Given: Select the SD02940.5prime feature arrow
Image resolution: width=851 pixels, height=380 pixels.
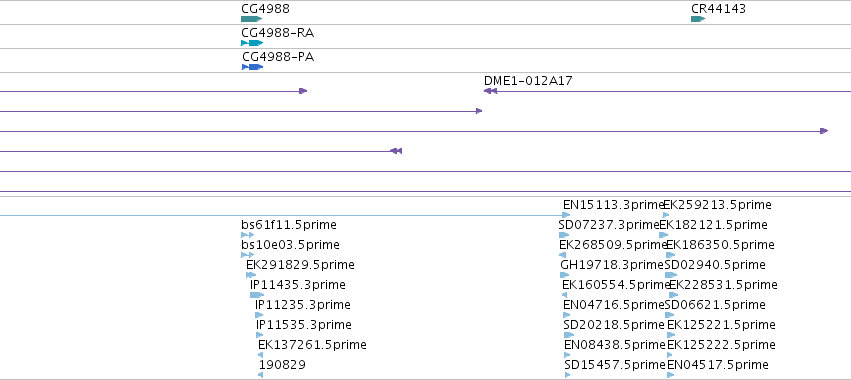Looking at the screenshot, I should click(671, 275).
